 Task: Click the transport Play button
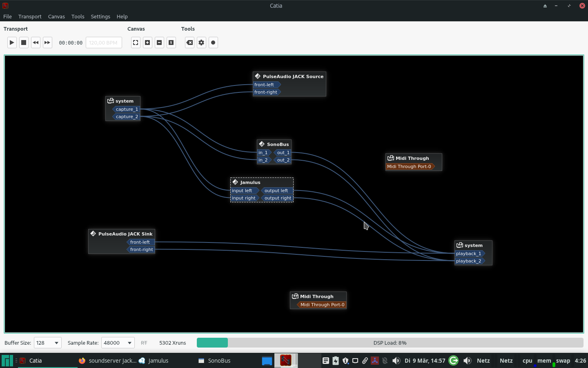click(12, 43)
